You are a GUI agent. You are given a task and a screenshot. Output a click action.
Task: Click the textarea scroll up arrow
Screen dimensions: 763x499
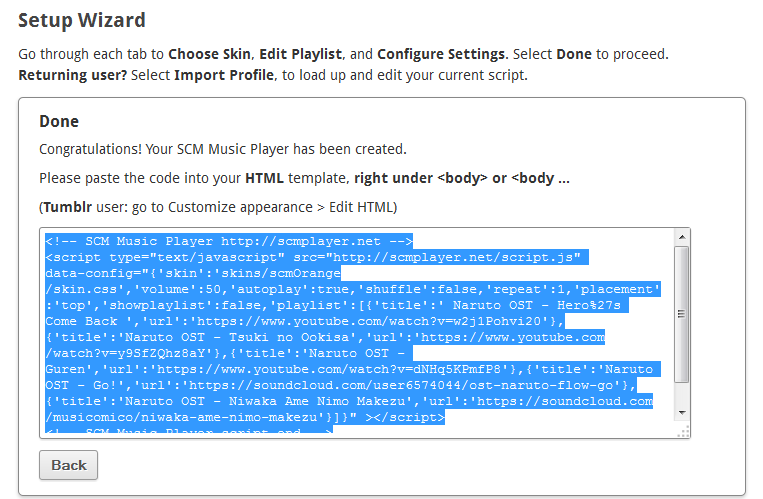pyautogui.click(x=682, y=237)
